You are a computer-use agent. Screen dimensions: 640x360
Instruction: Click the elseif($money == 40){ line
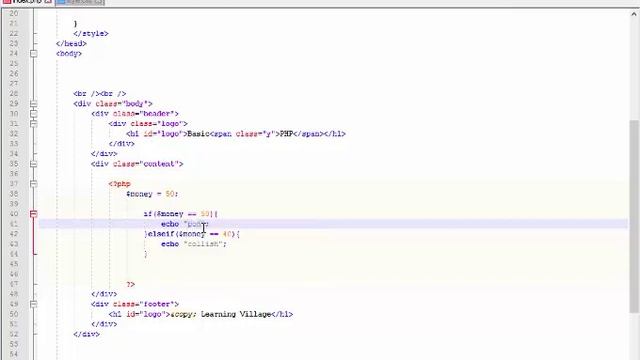click(x=192, y=234)
